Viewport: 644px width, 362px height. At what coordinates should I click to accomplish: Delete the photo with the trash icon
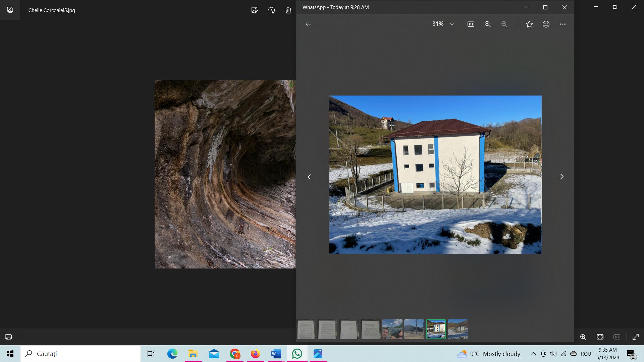[x=288, y=10]
